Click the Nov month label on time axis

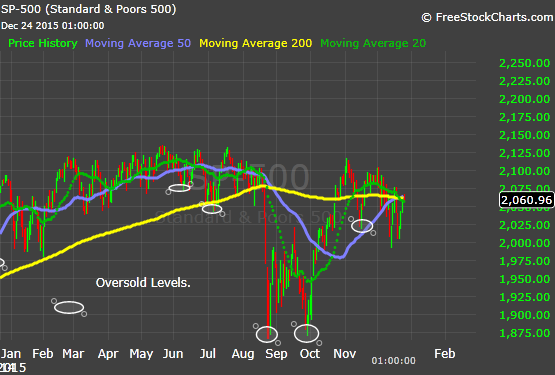click(344, 354)
